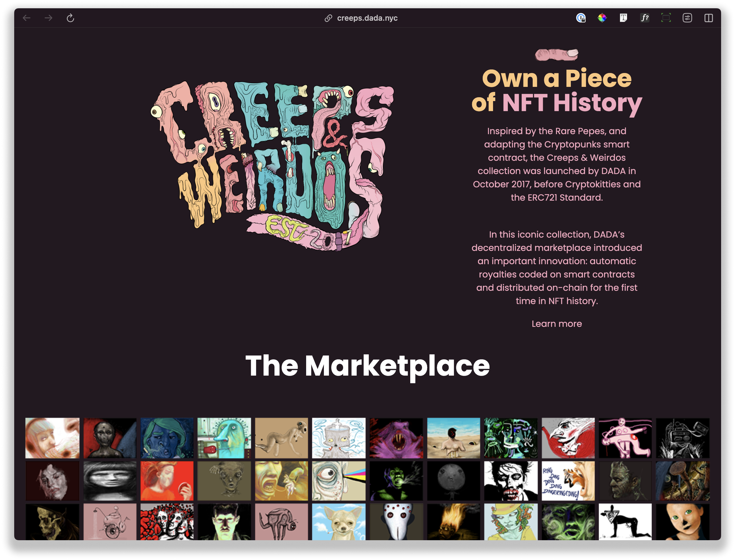Select the chihuahua on blue sky thumbnail
735x560 pixels.
pyautogui.click(x=339, y=522)
